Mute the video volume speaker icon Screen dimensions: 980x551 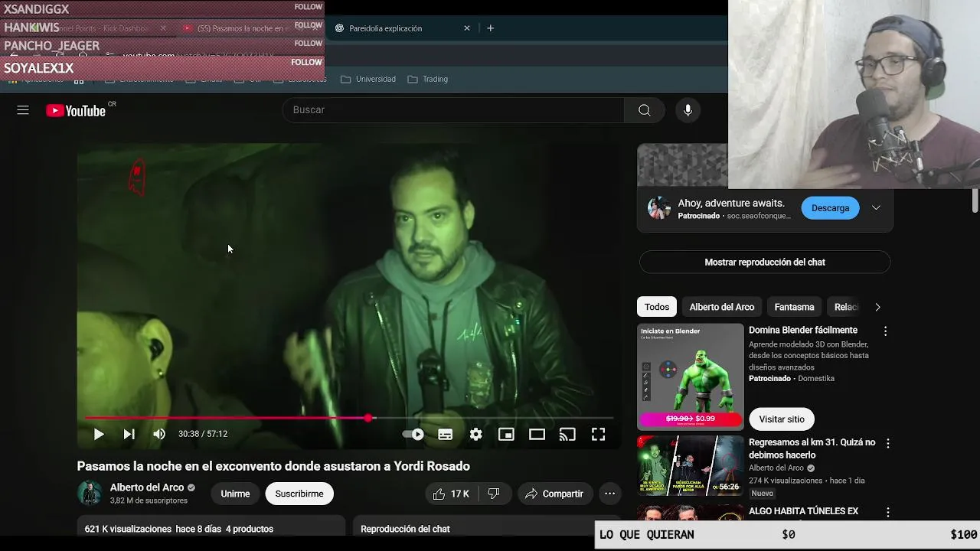click(x=159, y=434)
